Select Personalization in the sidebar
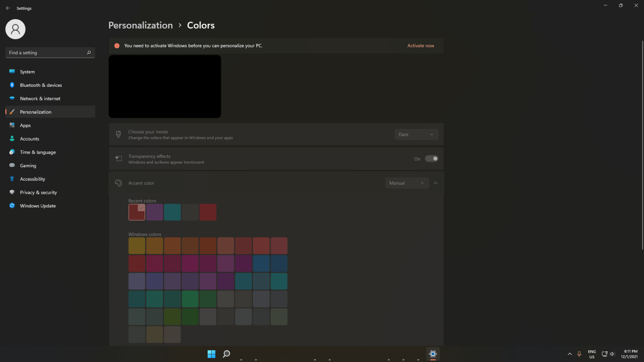This screenshot has height=362, width=644. tap(50, 112)
